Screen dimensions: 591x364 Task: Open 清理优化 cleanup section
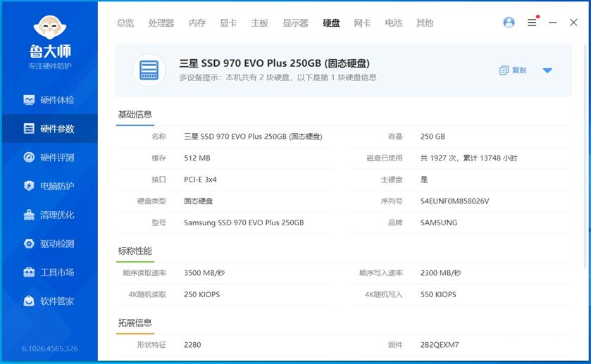49,215
